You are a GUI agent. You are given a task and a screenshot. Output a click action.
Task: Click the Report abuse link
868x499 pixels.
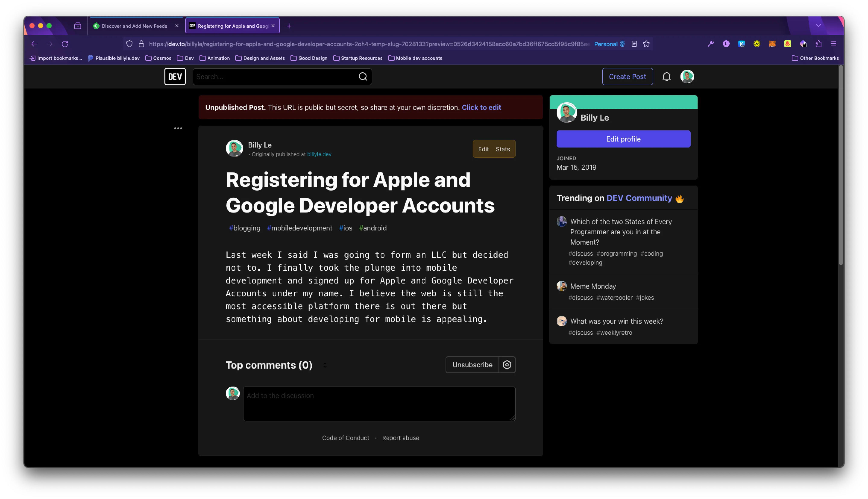pos(400,438)
